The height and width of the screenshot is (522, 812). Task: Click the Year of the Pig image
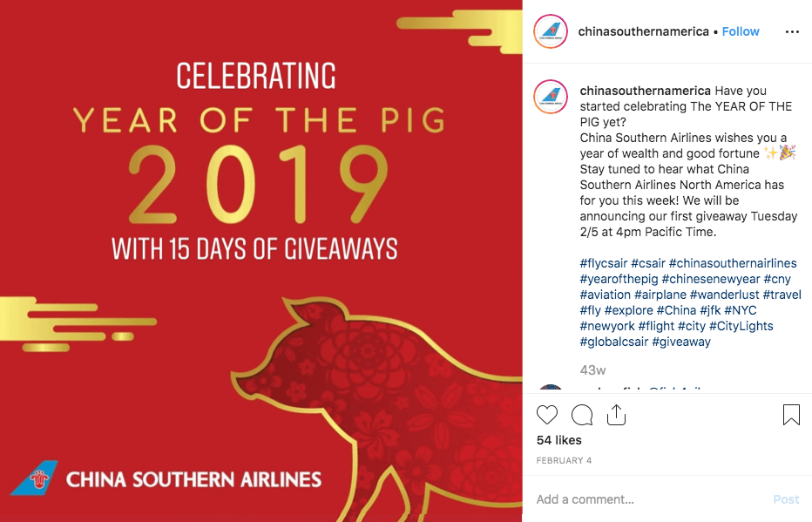coord(261,261)
